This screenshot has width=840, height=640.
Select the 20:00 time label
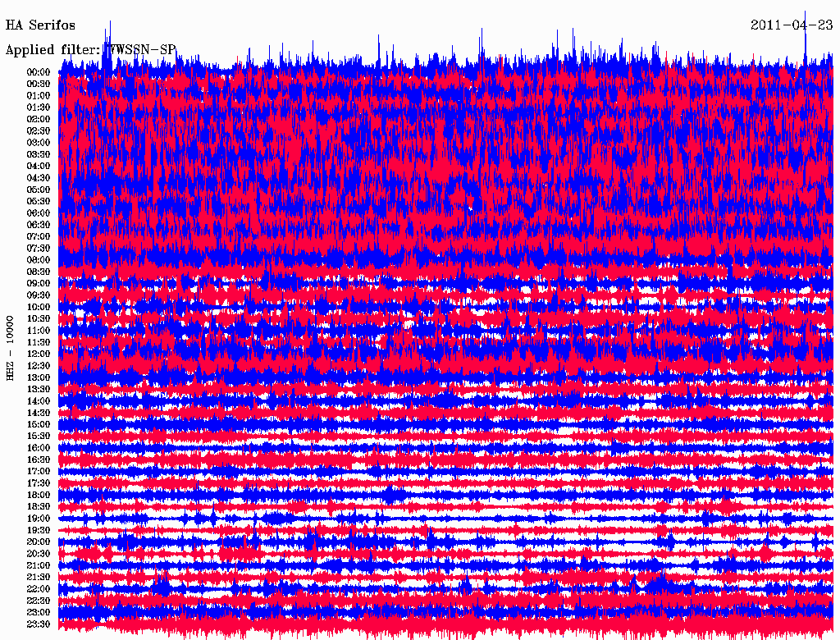[x=39, y=542]
